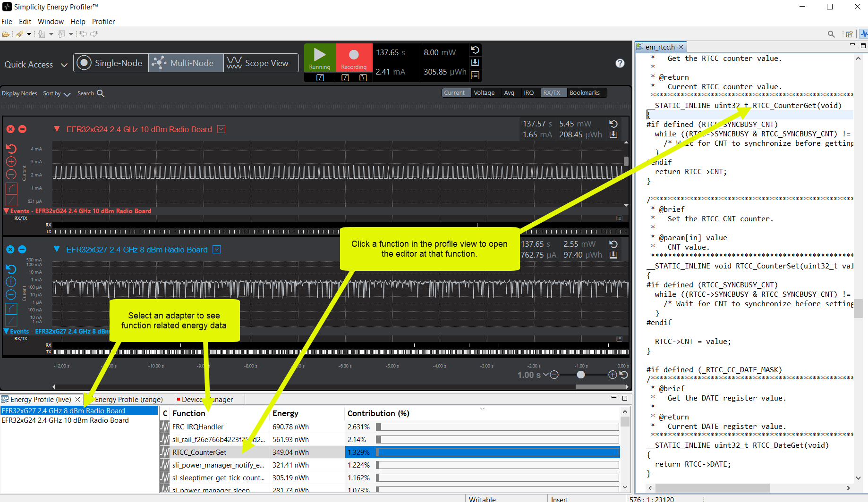
Task: Switch to Energy Profile (range) tab
Action: point(128,400)
